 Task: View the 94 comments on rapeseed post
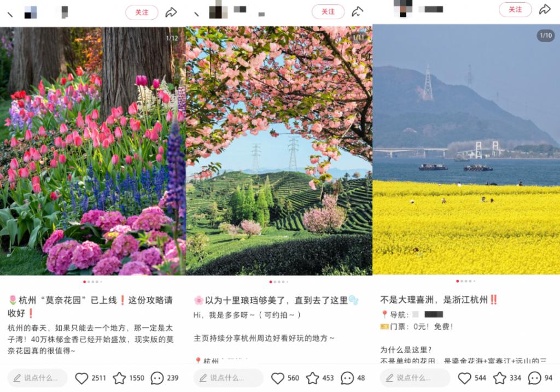(535, 378)
